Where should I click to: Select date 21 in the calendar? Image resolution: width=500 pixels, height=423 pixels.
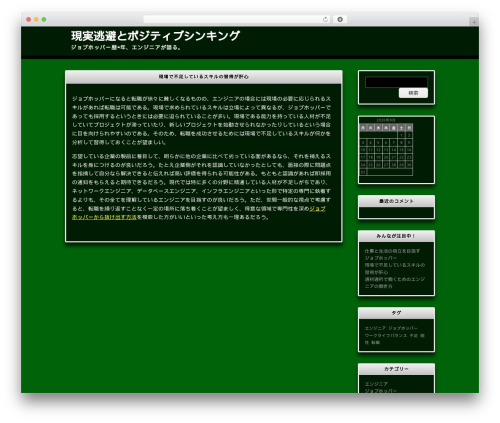click(394, 157)
